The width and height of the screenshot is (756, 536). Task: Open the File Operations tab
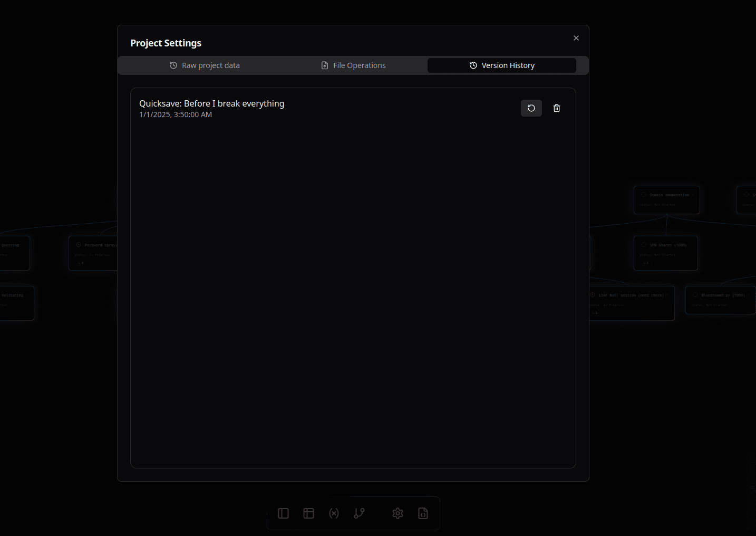pos(353,65)
